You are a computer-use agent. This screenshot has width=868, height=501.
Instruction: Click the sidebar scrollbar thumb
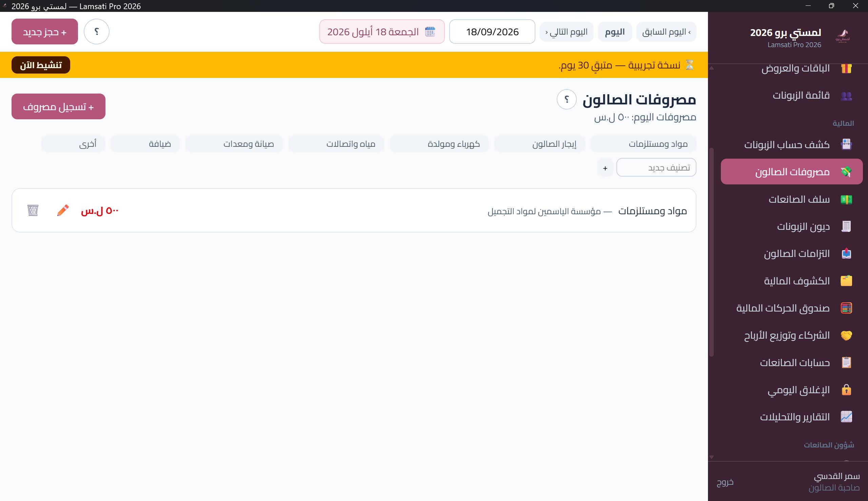pyautogui.click(x=711, y=252)
